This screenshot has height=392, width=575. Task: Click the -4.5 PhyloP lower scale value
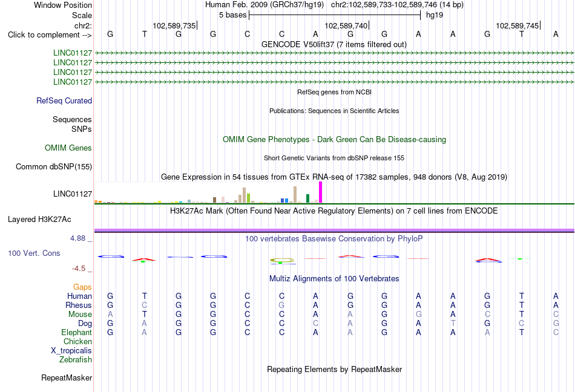(x=79, y=269)
